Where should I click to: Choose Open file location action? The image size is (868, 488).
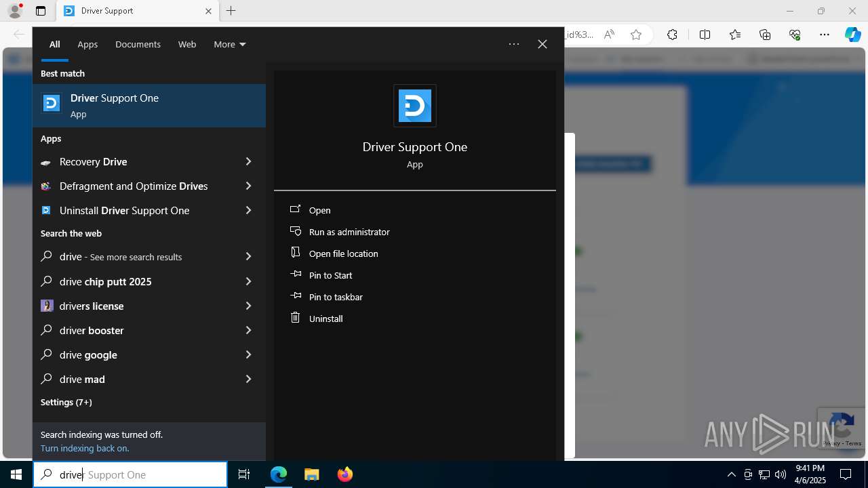tap(344, 253)
